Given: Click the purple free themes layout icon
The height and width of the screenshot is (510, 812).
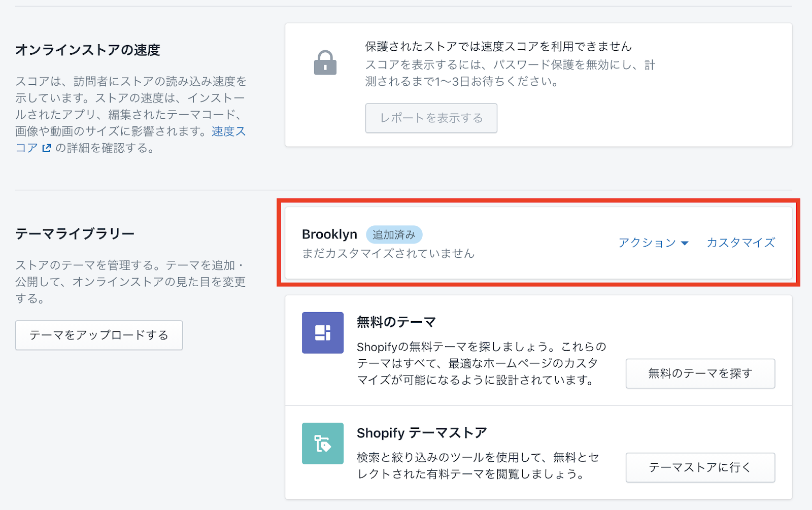Looking at the screenshot, I should click(323, 333).
